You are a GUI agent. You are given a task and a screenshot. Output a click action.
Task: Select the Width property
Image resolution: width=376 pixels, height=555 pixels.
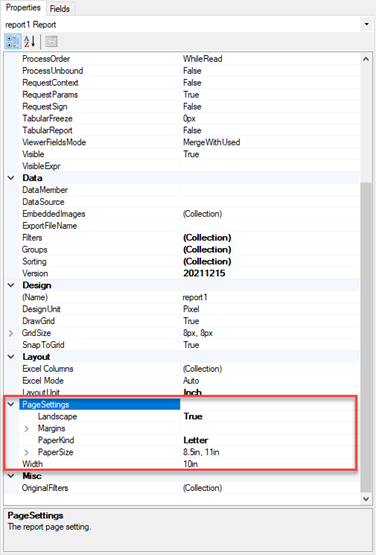(33, 464)
